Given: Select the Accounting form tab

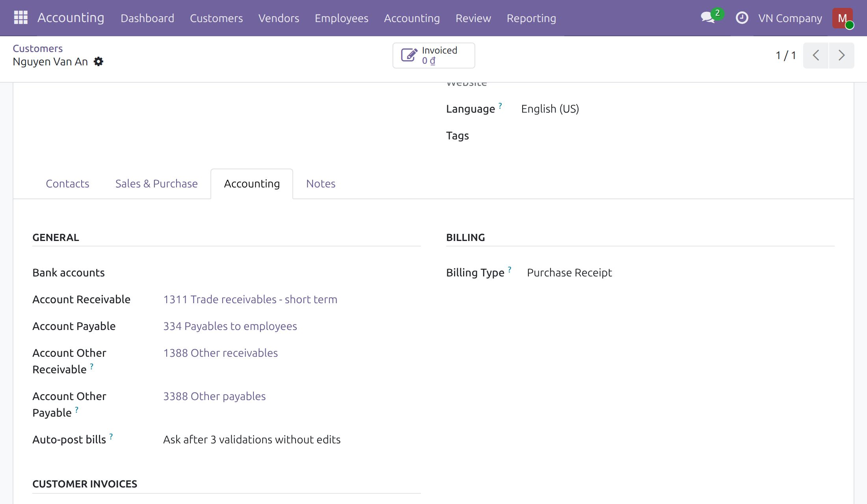Looking at the screenshot, I should [x=252, y=184].
